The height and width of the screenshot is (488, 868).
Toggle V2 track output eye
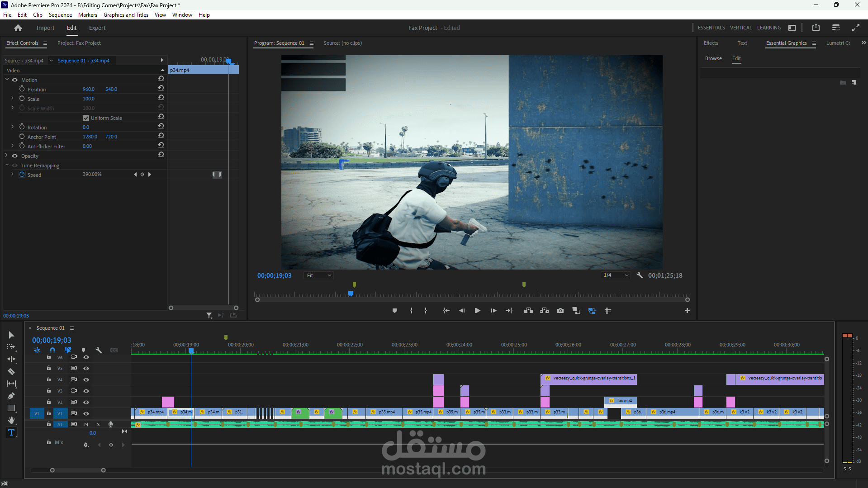tap(86, 402)
